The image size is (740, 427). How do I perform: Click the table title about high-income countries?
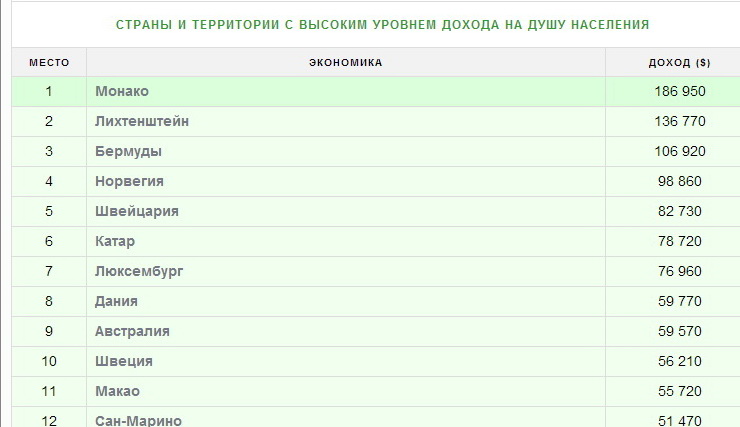382,24
